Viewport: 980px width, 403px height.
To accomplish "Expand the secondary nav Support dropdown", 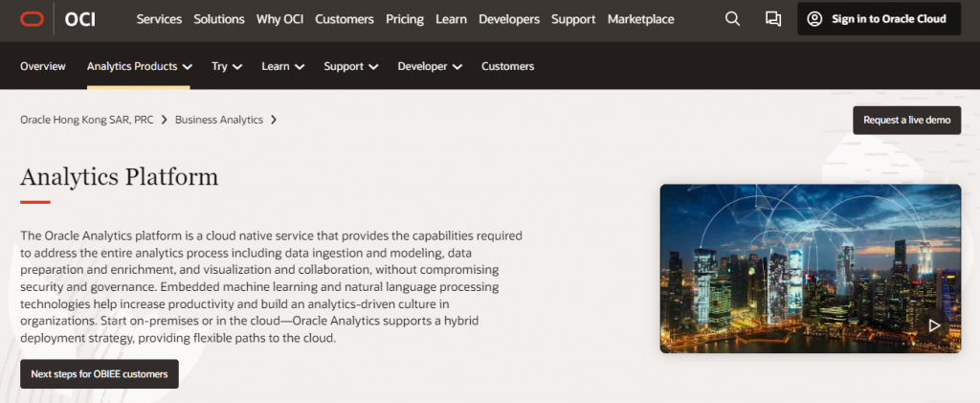I will [351, 66].
